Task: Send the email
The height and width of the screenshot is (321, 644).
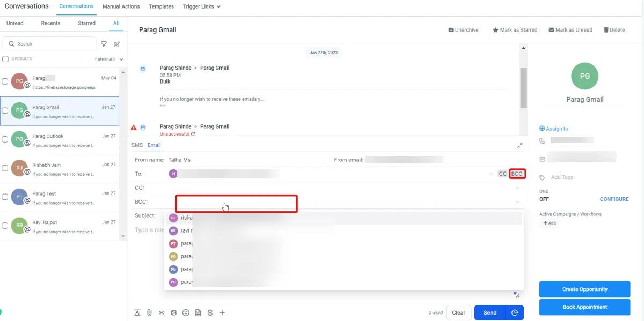Action: (x=490, y=313)
